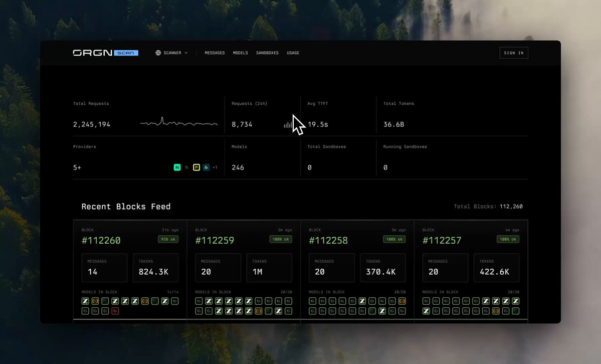The height and width of the screenshot is (364, 601).
Task: Click the 100% ok badge on block #112257
Action: [508, 239]
